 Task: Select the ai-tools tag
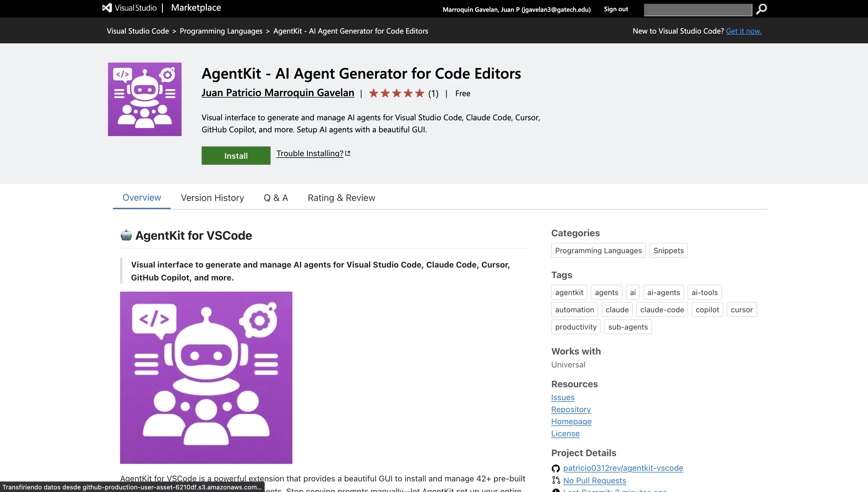704,292
